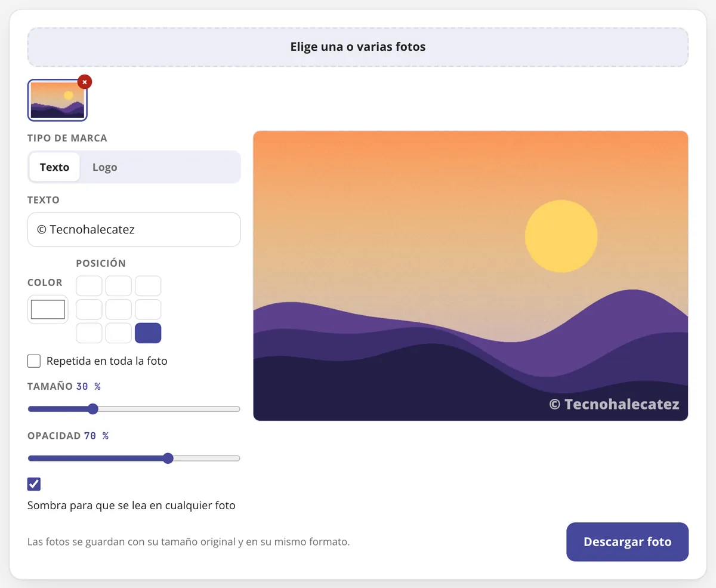716x588 pixels.
Task: Set watermark position to middle-left
Action: pos(89,309)
